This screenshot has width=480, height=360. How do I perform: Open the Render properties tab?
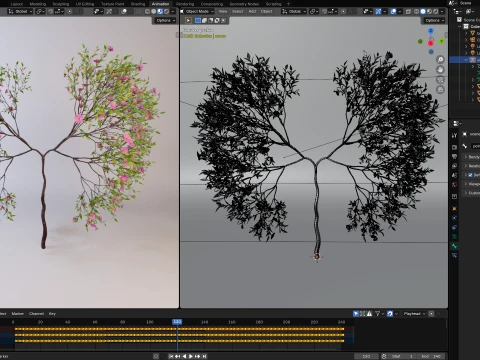[454, 147]
